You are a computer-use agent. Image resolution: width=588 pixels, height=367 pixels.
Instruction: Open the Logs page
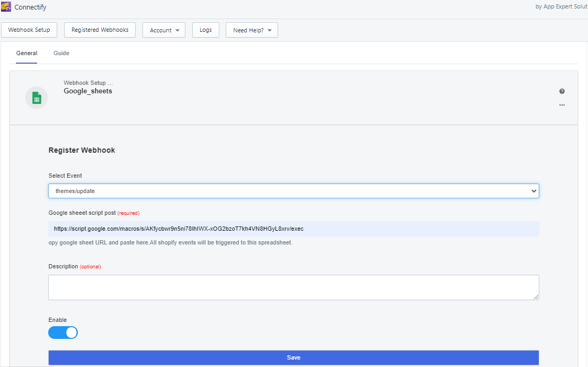pyautogui.click(x=206, y=30)
